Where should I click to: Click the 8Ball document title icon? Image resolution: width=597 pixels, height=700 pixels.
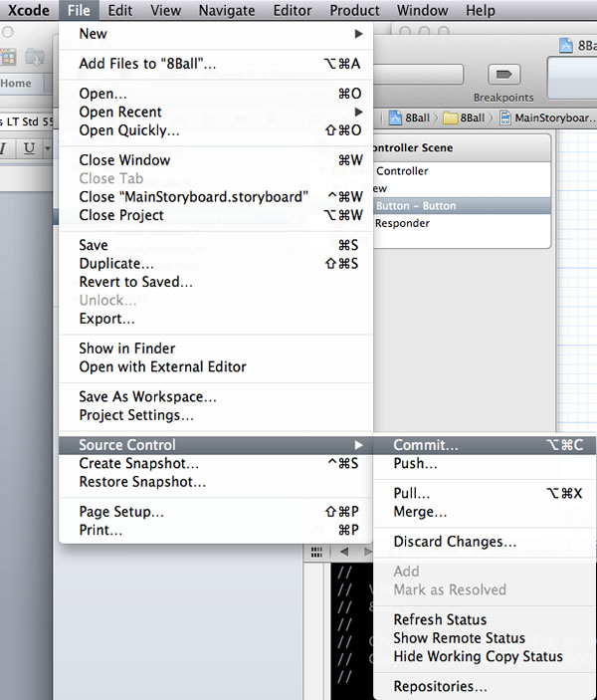[566, 45]
